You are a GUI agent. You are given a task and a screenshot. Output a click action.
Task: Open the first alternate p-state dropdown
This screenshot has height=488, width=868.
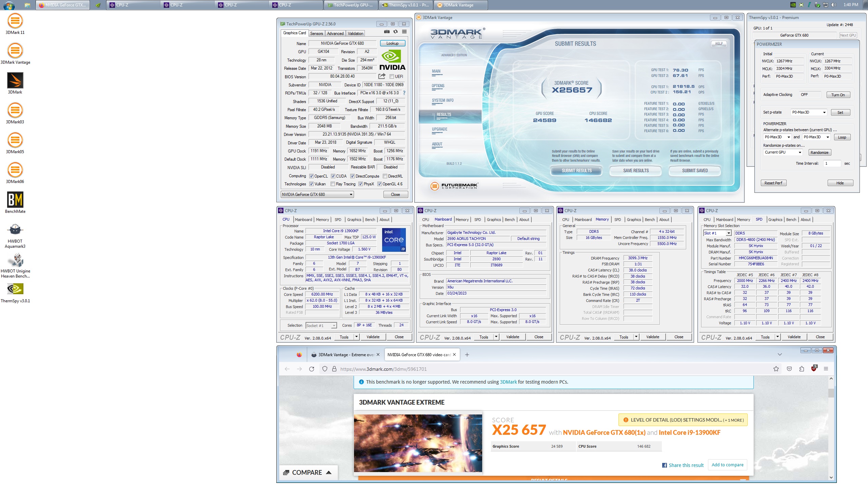coord(777,137)
